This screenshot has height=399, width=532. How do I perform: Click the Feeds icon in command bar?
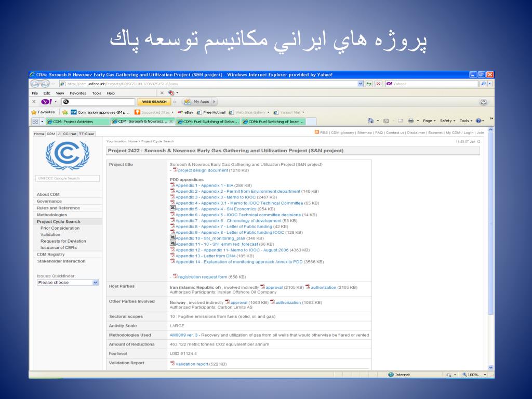pyautogui.click(x=386, y=121)
